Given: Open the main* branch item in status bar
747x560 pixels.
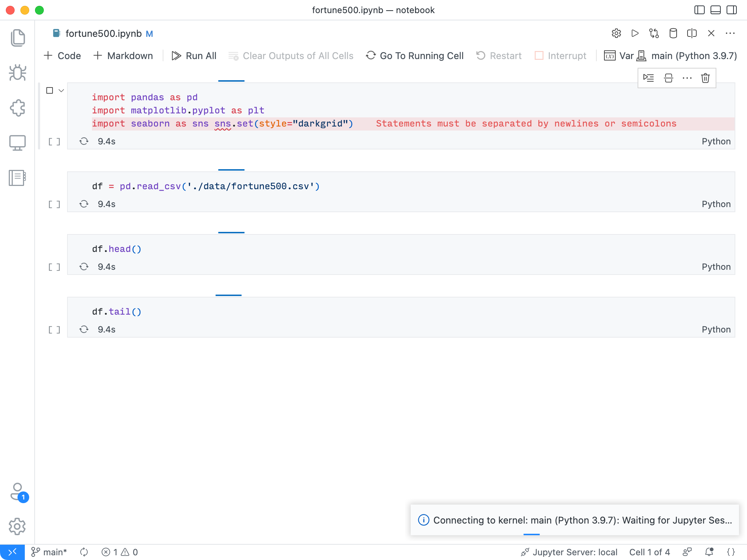Looking at the screenshot, I should pyautogui.click(x=49, y=552).
